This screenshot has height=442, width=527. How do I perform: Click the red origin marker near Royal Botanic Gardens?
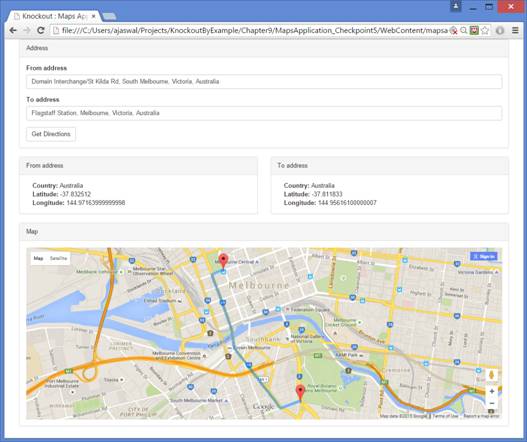(300, 393)
